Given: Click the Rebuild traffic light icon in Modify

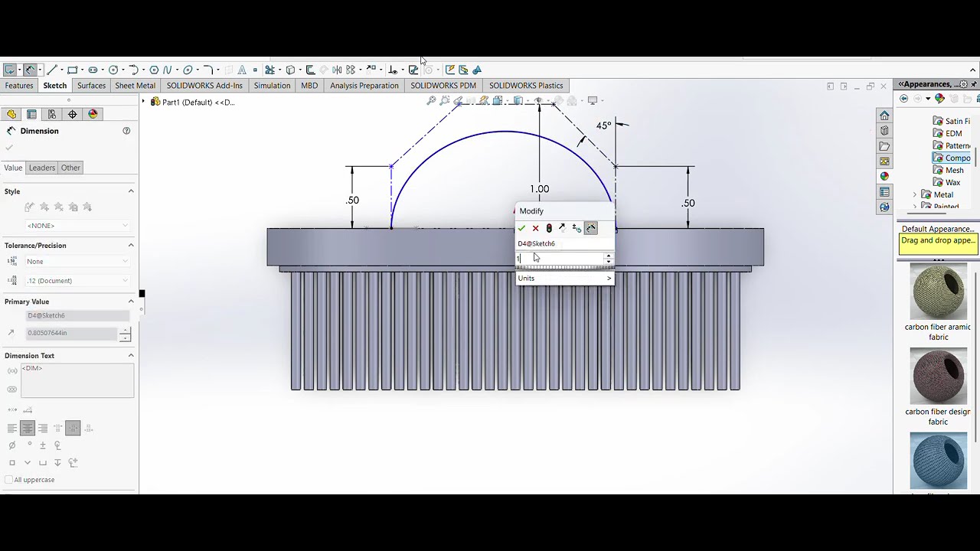Looking at the screenshot, I should click(549, 228).
